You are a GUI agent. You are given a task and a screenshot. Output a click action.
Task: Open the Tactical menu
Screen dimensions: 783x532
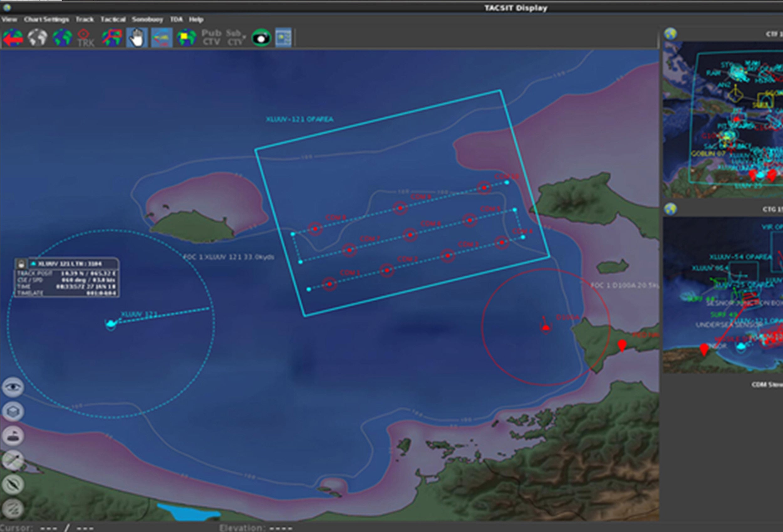(113, 19)
